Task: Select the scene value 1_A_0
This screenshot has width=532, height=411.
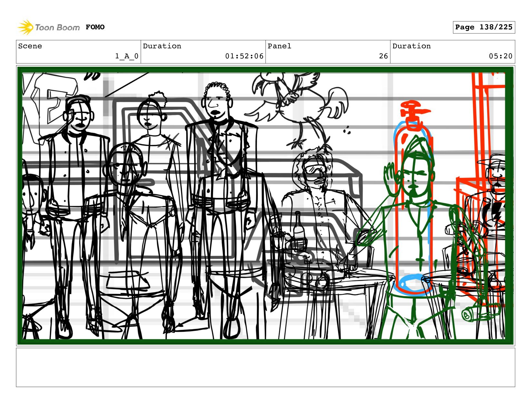Action: [127, 56]
